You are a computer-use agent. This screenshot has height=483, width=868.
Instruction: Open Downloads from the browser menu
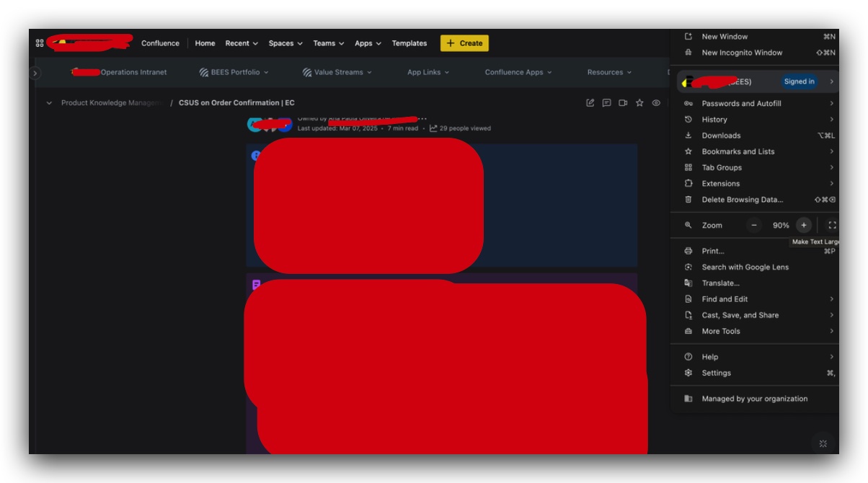pos(754,136)
